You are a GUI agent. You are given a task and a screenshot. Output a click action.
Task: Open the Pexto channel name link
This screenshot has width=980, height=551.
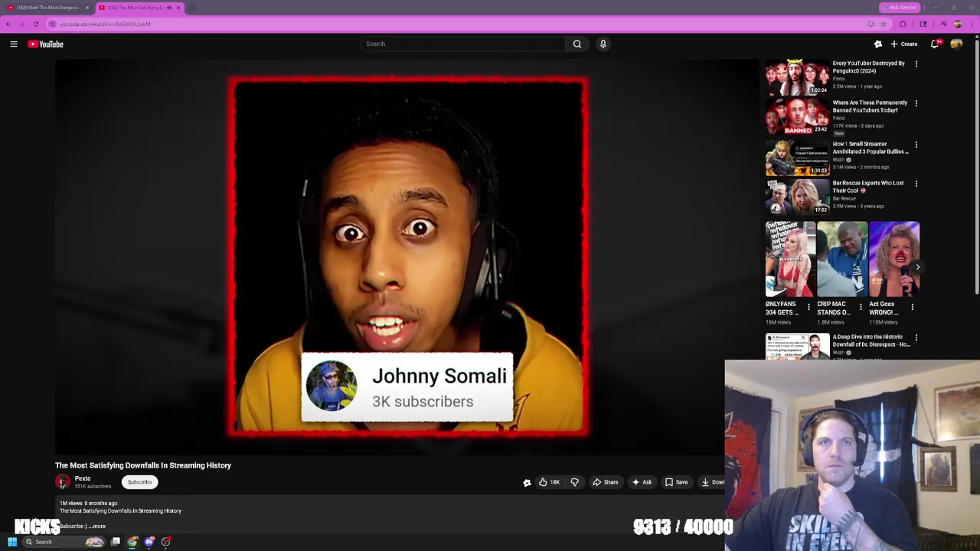(83, 478)
